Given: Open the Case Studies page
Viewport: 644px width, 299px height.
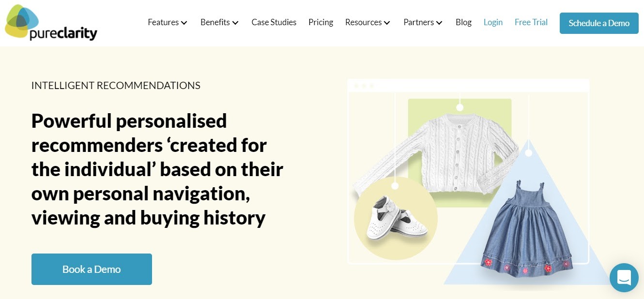Looking at the screenshot, I should pyautogui.click(x=274, y=22).
